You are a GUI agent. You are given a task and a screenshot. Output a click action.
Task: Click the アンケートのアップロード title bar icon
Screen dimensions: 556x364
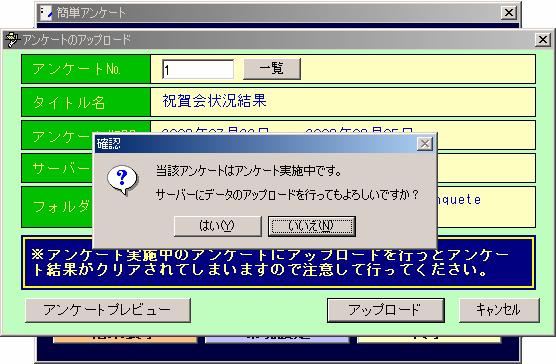click(x=12, y=39)
